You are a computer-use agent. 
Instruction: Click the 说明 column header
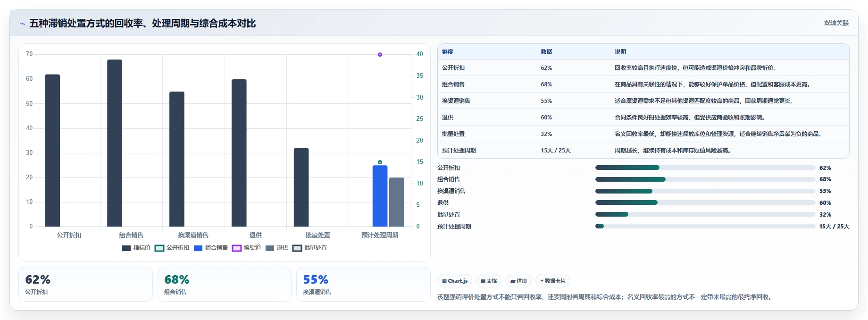click(620, 52)
